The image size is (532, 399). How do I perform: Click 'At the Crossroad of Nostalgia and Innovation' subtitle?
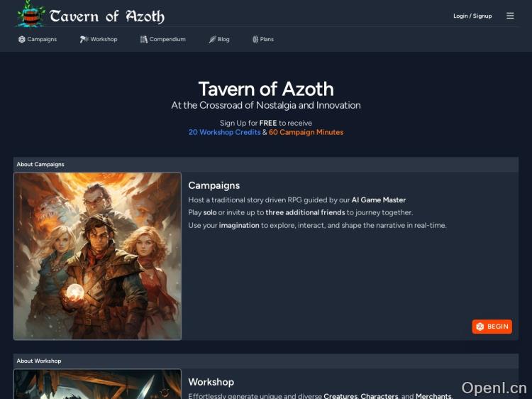pos(266,105)
